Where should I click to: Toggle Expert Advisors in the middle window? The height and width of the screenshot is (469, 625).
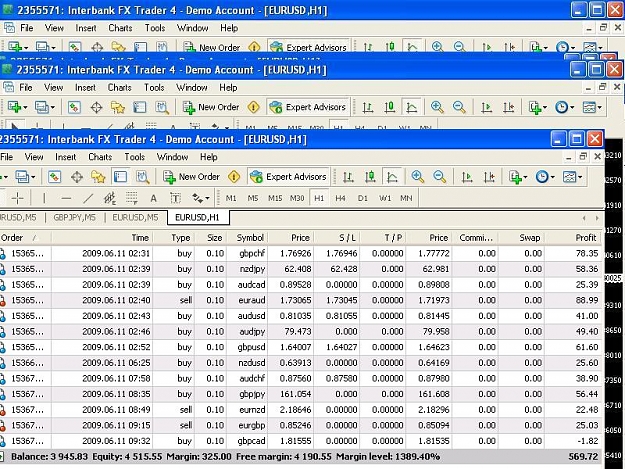pos(308,107)
